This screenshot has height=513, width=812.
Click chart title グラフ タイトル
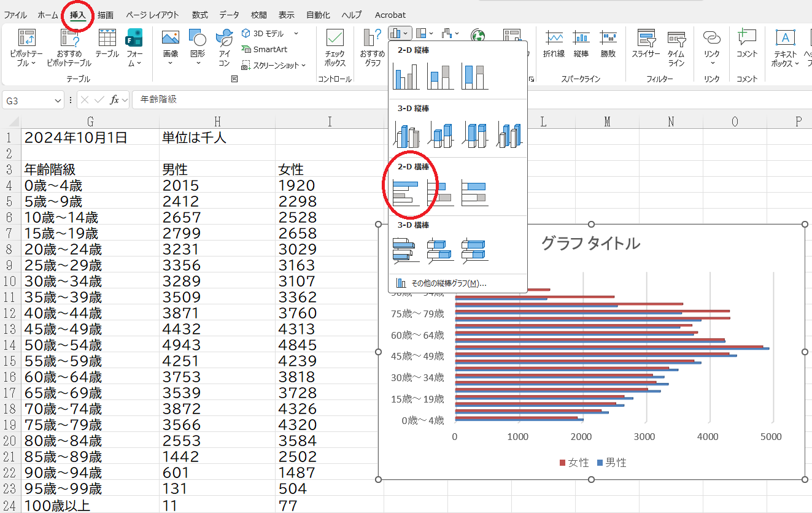590,244
